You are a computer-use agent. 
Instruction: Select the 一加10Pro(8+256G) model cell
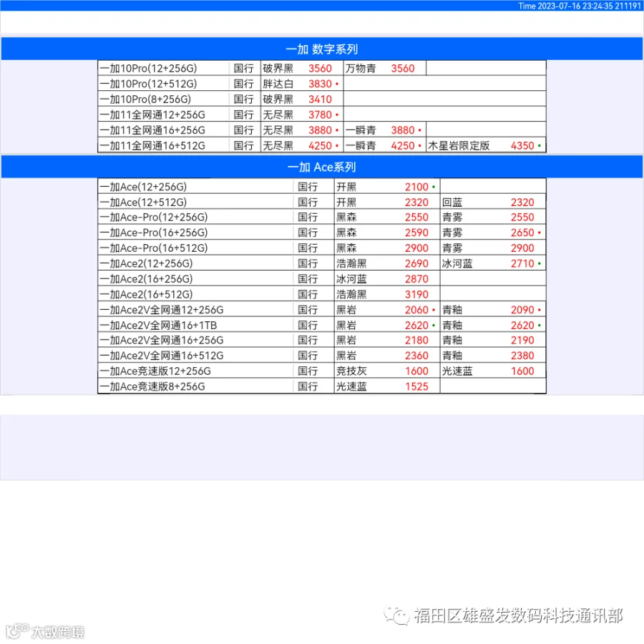[x=163, y=99]
